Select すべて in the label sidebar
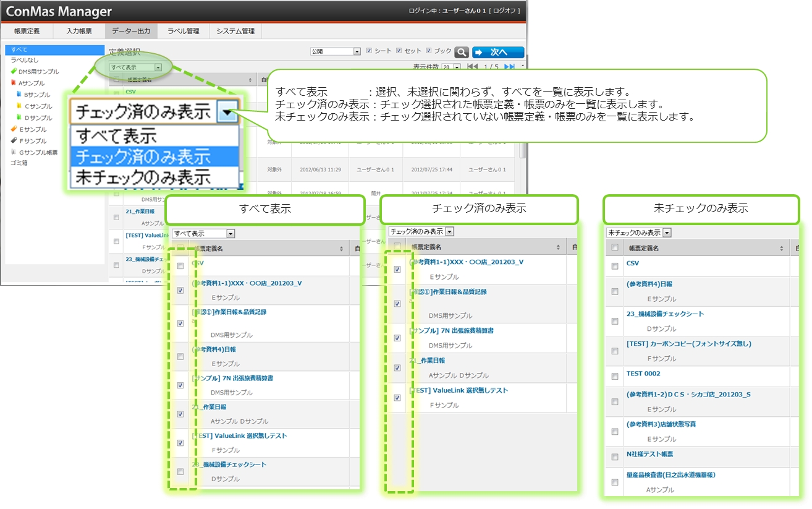 [54, 49]
